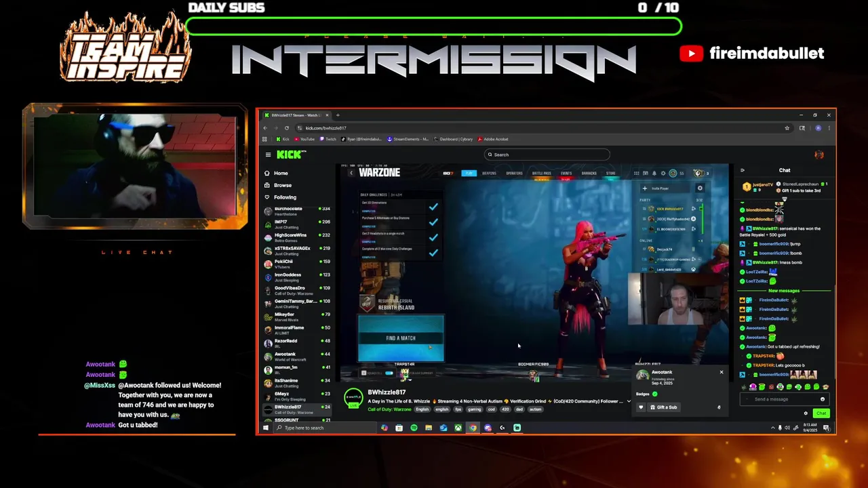Open the bookmarks apps grid icon

[264, 139]
